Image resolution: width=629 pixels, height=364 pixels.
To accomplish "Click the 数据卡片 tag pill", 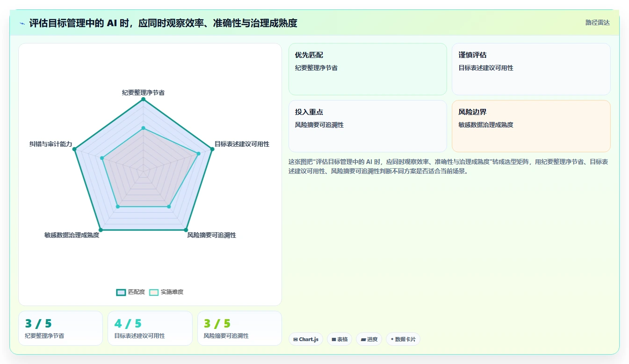I will click(403, 339).
